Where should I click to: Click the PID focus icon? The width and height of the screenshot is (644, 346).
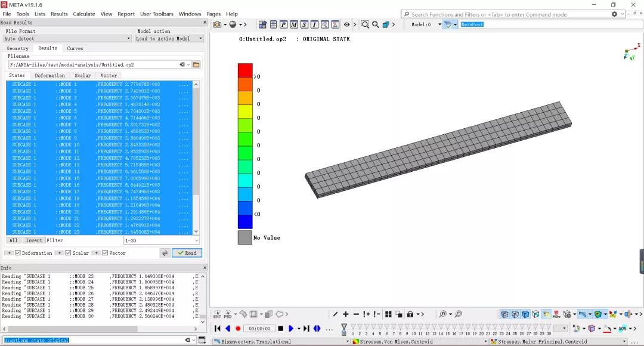[228, 314]
